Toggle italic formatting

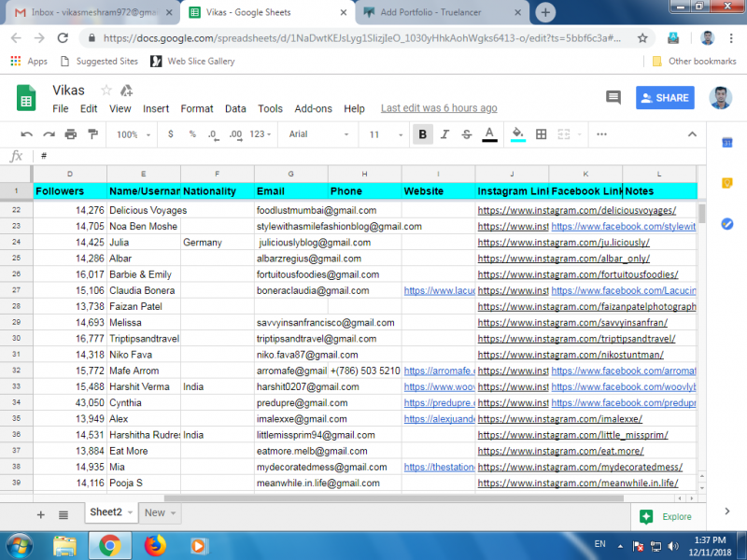(x=445, y=133)
